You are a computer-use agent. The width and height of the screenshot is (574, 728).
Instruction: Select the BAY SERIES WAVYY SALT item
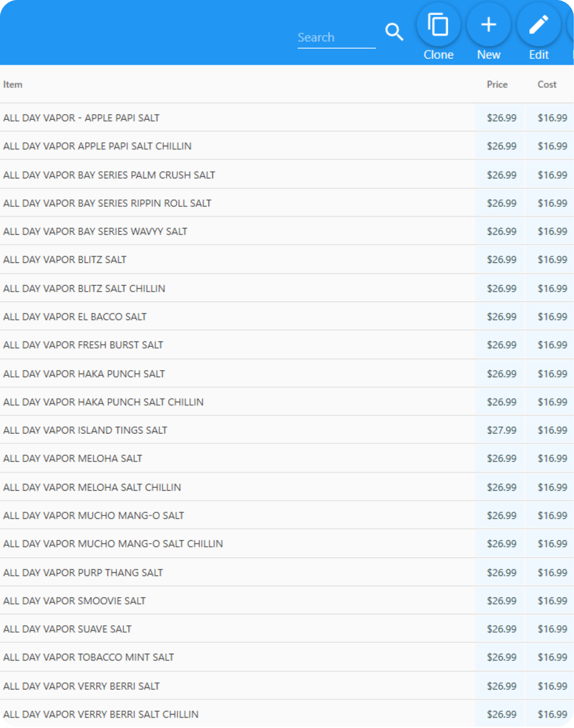point(95,231)
